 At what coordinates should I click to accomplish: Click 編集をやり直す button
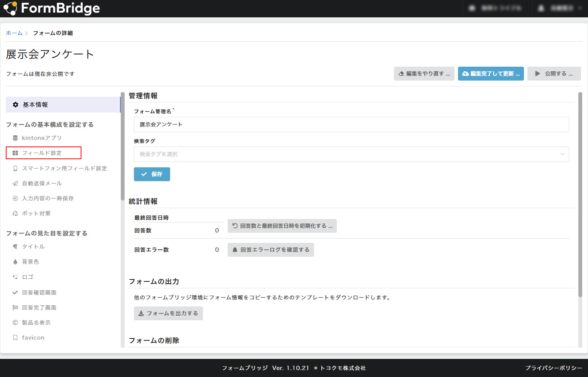pos(424,74)
